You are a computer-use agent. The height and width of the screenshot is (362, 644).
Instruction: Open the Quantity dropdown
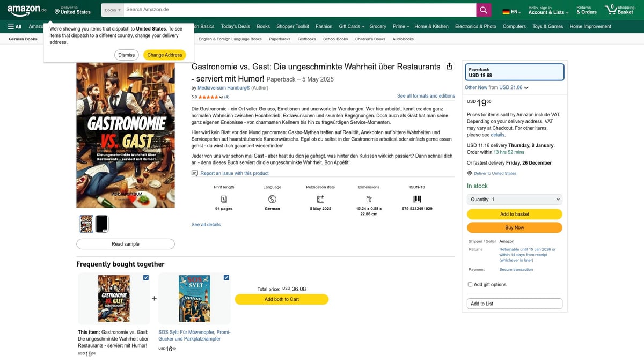click(x=514, y=199)
